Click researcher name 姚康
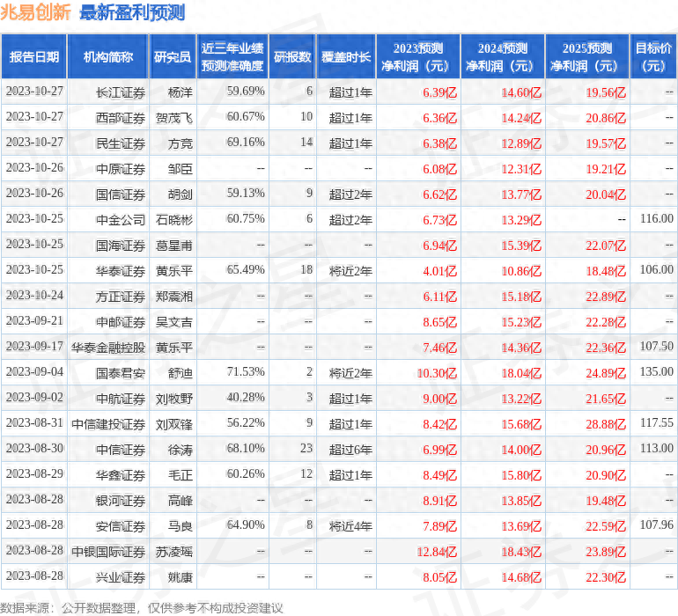Viewport: 678px width, 616px height. [180, 577]
